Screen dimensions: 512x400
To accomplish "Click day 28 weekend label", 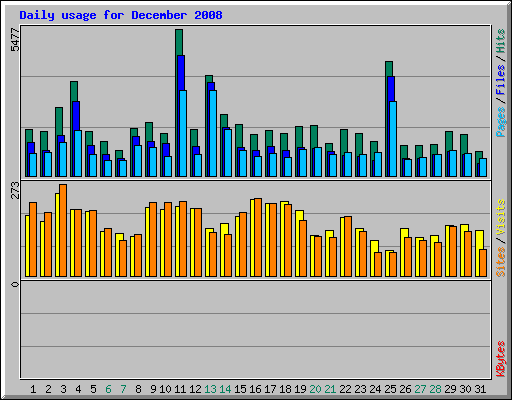I will click(435, 389).
